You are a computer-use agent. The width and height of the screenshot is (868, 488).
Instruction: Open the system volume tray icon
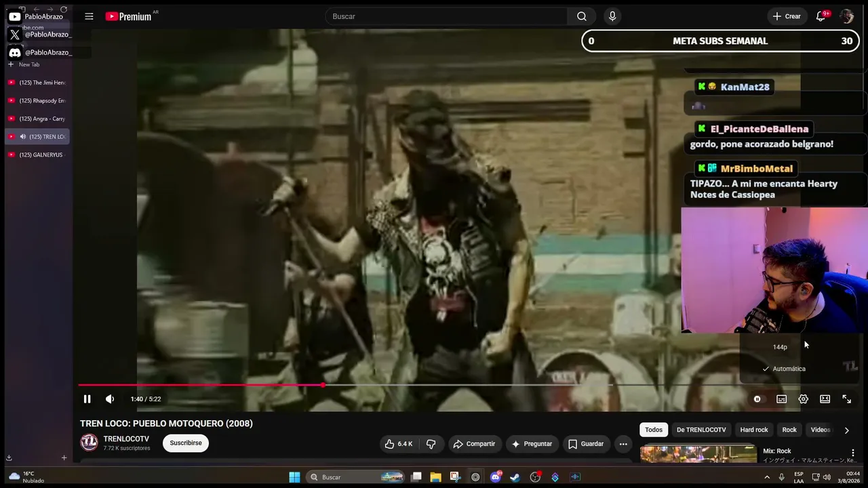click(x=827, y=477)
